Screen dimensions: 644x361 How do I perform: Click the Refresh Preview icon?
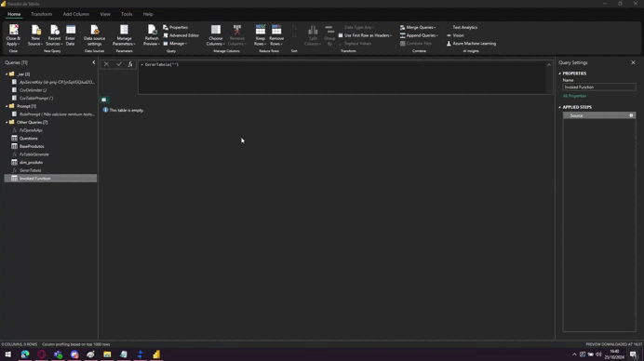tap(152, 30)
